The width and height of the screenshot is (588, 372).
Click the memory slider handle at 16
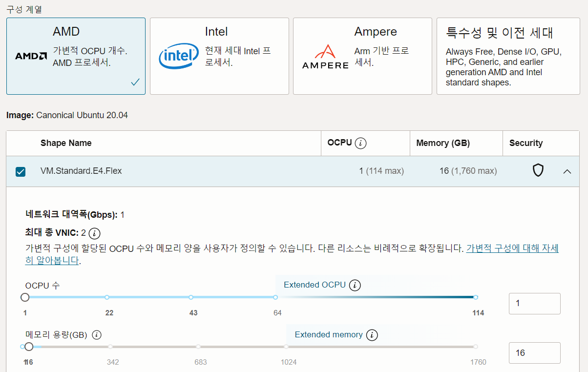coord(29,347)
